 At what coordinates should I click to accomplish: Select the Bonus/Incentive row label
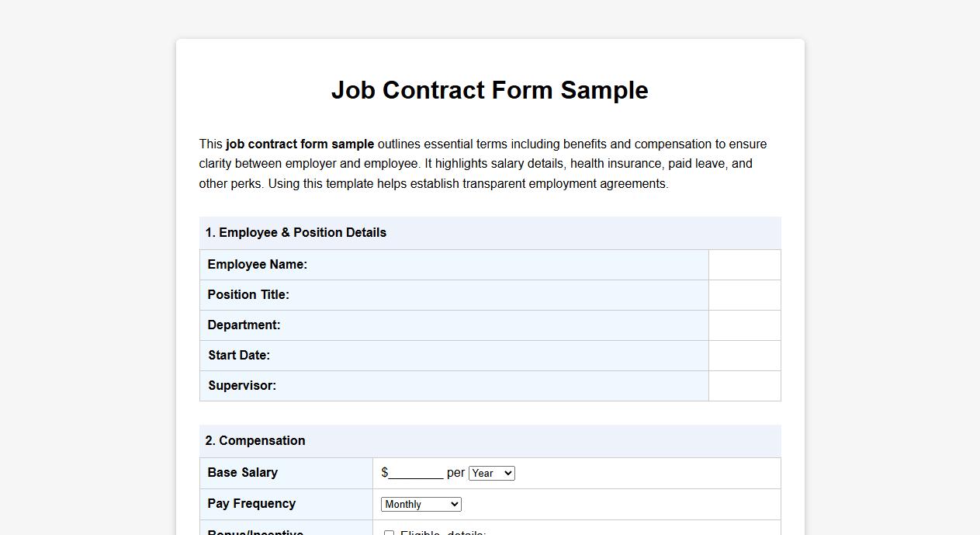point(254,533)
